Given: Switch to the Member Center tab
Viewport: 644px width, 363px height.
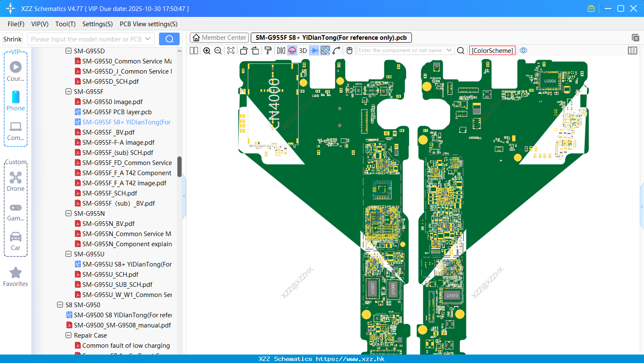Looking at the screenshot, I should click(219, 38).
